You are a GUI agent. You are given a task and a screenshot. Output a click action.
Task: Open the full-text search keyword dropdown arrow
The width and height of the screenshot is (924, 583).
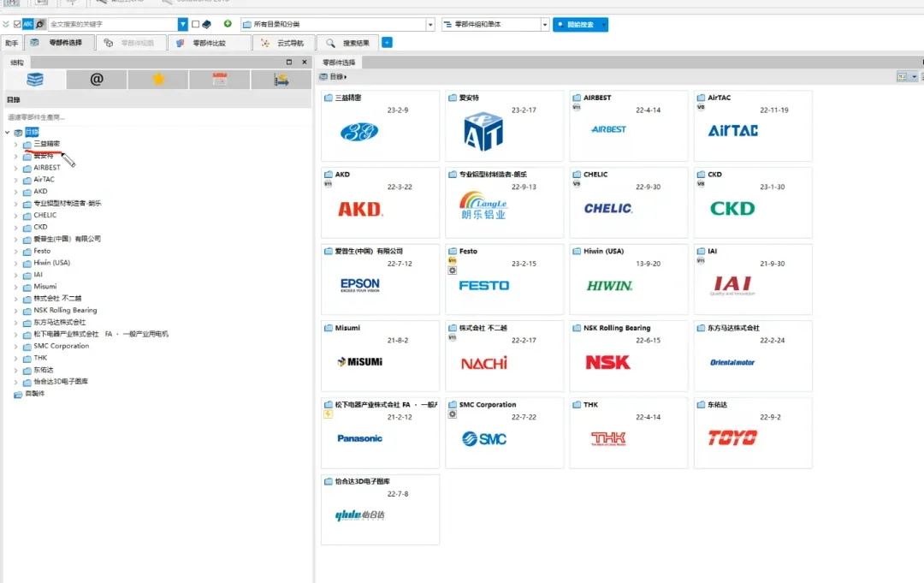click(x=183, y=24)
